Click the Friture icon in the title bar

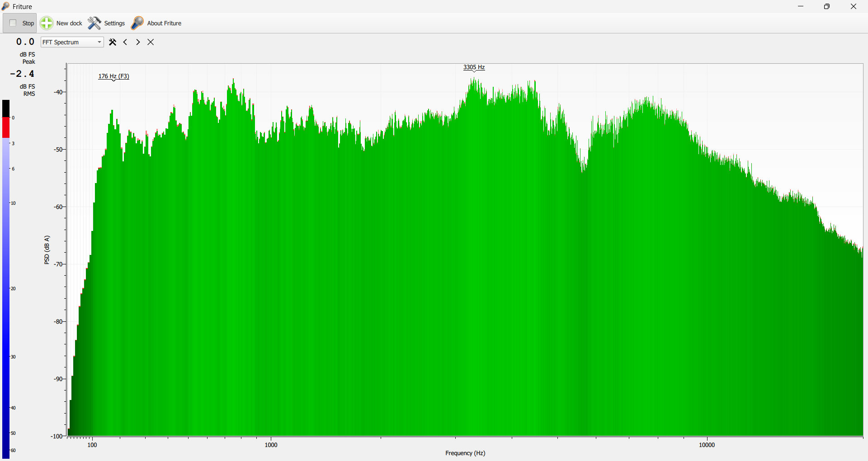(x=5, y=6)
